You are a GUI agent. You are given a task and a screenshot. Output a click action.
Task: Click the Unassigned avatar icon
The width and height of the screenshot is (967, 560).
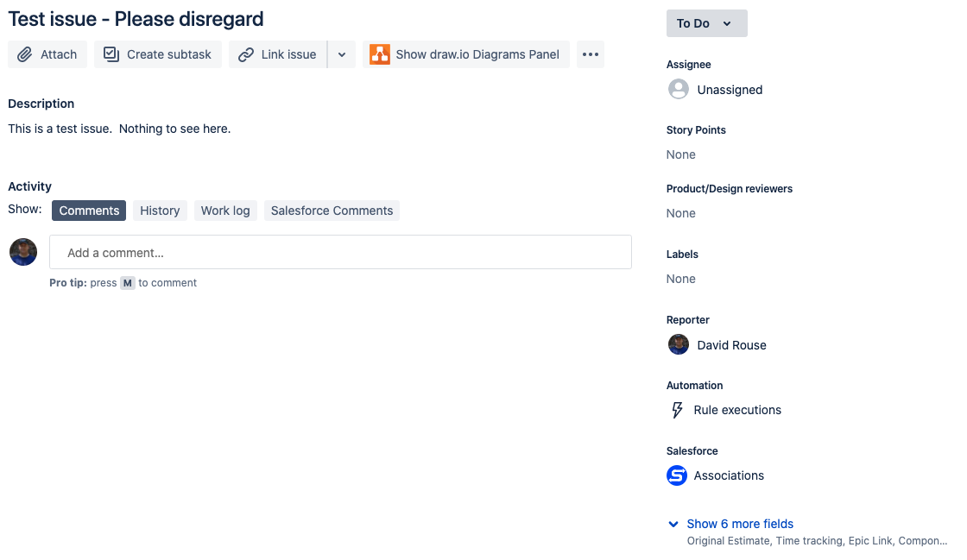point(679,89)
